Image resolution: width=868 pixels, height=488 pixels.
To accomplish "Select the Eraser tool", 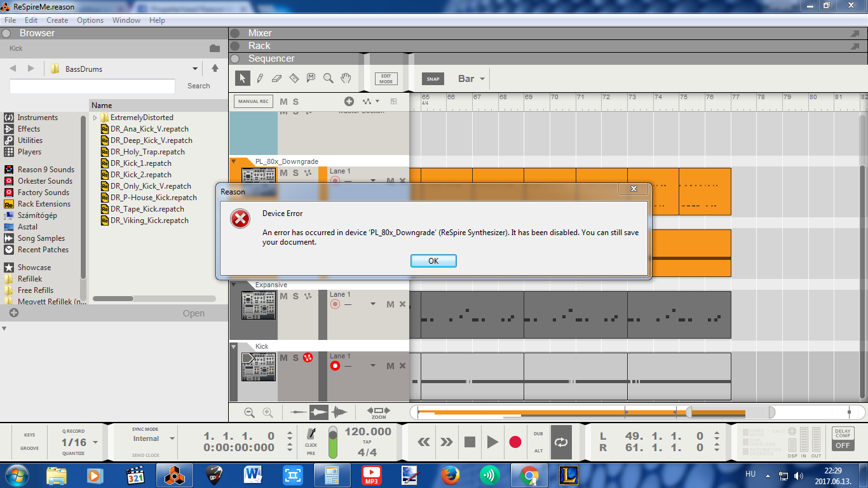I will point(276,78).
